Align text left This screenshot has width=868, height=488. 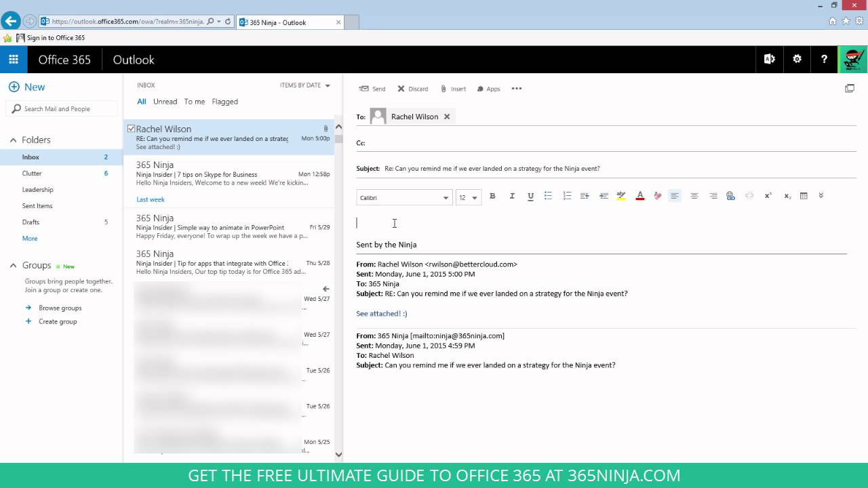pos(675,196)
